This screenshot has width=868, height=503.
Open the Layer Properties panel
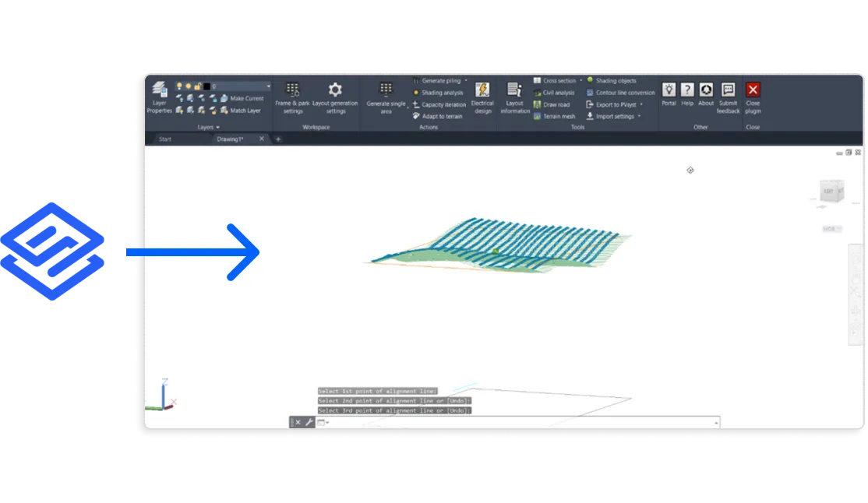pos(160,97)
